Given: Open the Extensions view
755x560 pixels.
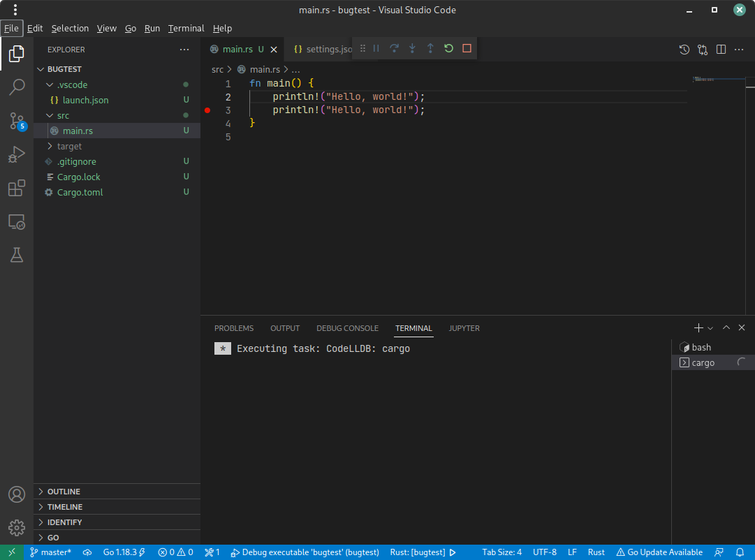Looking at the screenshot, I should [17, 188].
